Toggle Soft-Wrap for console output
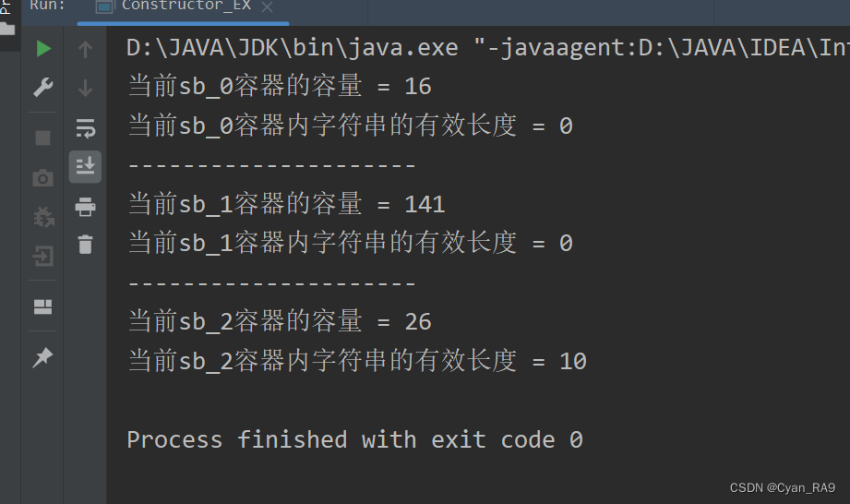850x504 pixels. click(85, 128)
